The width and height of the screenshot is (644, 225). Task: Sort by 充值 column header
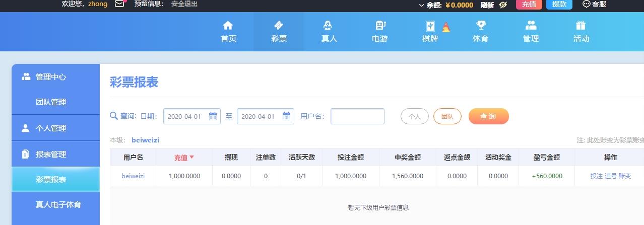184,158
